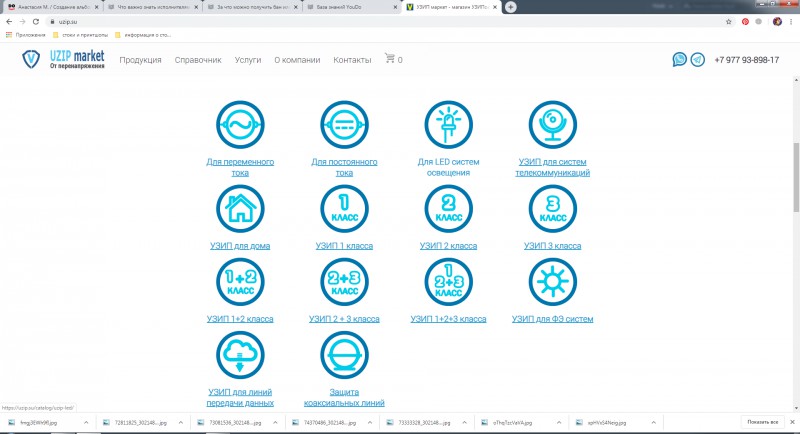
Task: Open the Chrome menu three dots
Action: coord(792,22)
